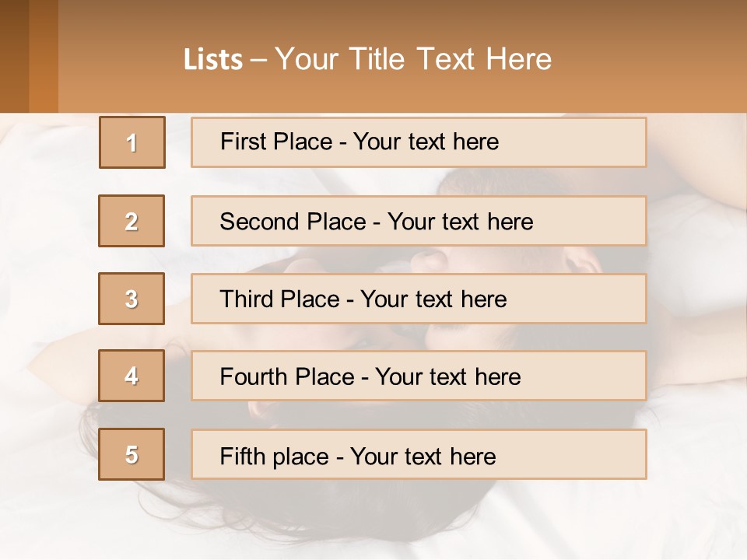Click 'Your text here' in Fifth place row
The image size is (747, 560).
coord(423,456)
